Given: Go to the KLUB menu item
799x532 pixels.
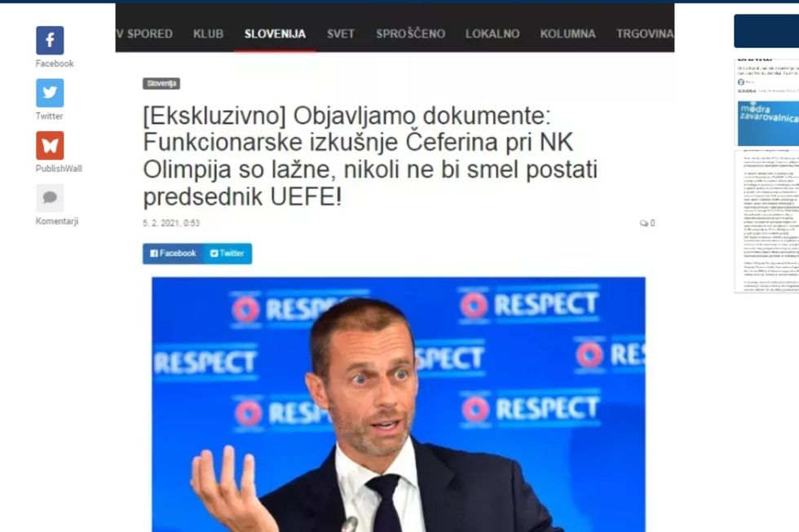Looking at the screenshot, I should coord(208,33).
